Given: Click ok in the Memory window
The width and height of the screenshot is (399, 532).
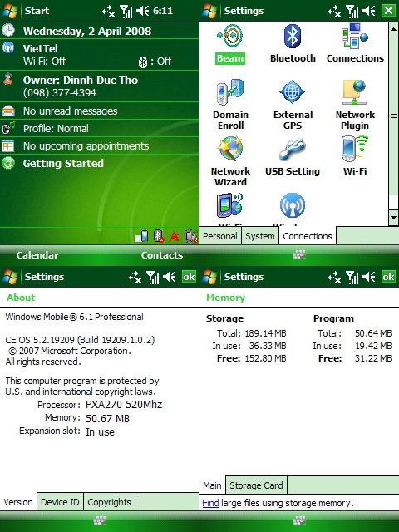Looking at the screenshot, I should point(388,277).
